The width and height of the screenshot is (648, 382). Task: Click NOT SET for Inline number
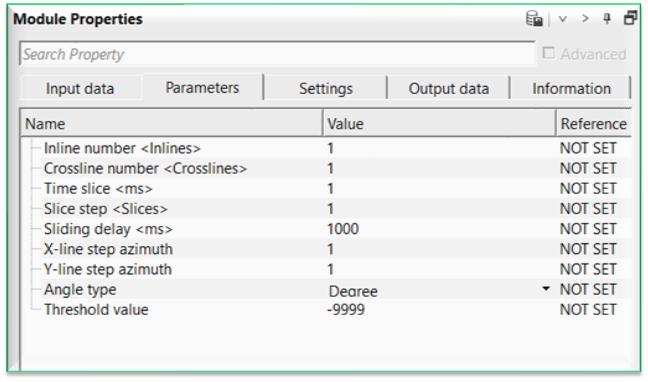(588, 148)
